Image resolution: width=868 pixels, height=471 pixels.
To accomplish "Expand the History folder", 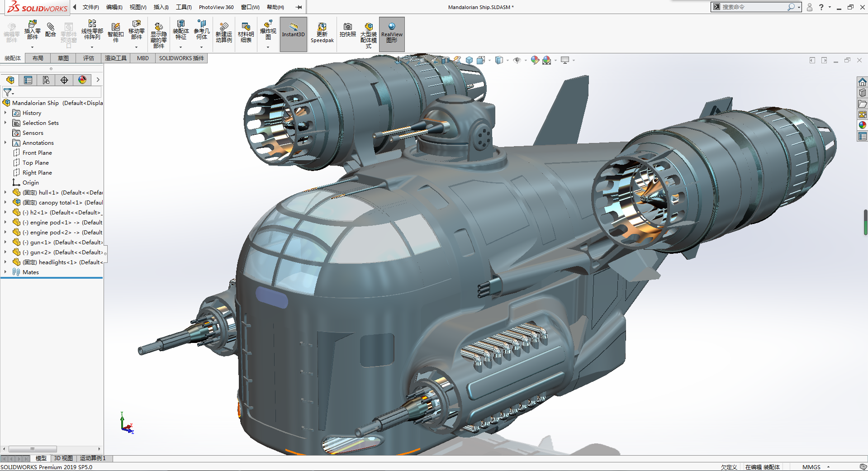I will click(x=5, y=113).
